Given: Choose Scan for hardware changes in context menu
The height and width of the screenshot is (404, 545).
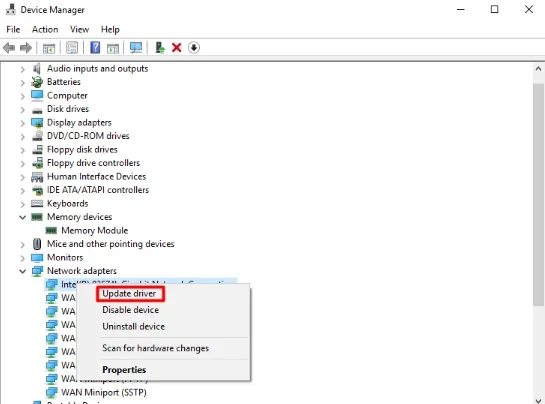Looking at the screenshot, I should 155,348.
